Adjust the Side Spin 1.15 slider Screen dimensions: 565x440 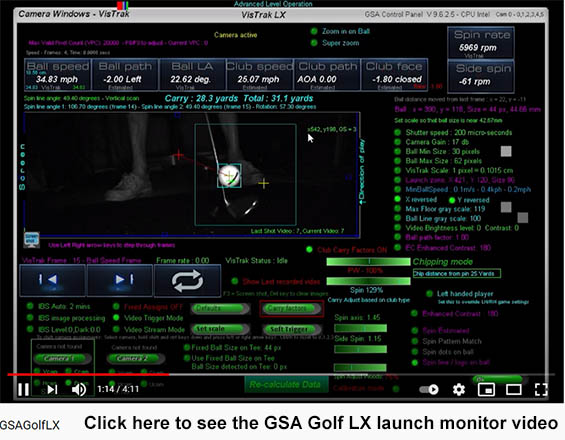360,349
